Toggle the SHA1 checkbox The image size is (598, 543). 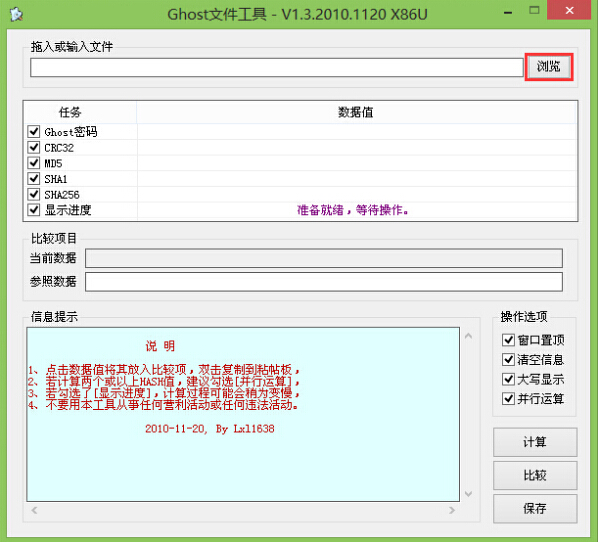point(34,178)
